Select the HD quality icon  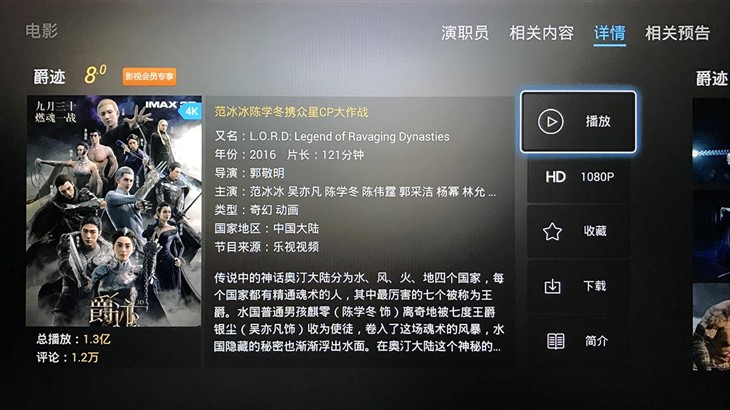tap(555, 177)
